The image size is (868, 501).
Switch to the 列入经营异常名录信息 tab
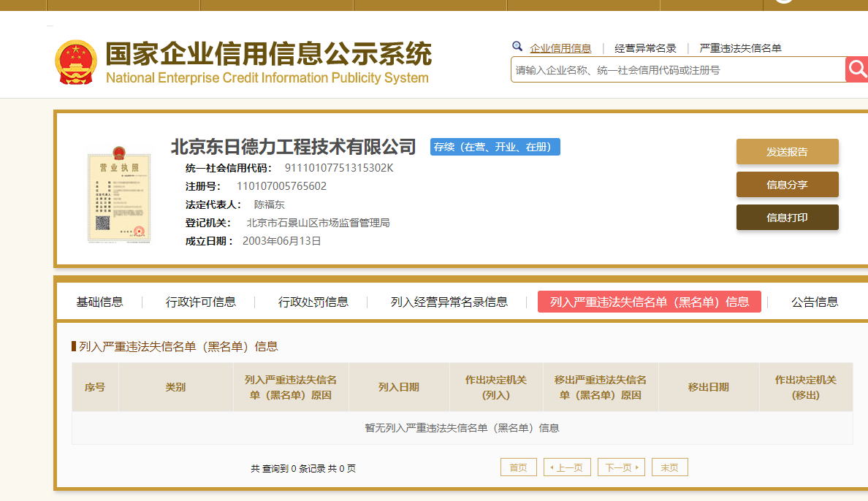pos(449,302)
